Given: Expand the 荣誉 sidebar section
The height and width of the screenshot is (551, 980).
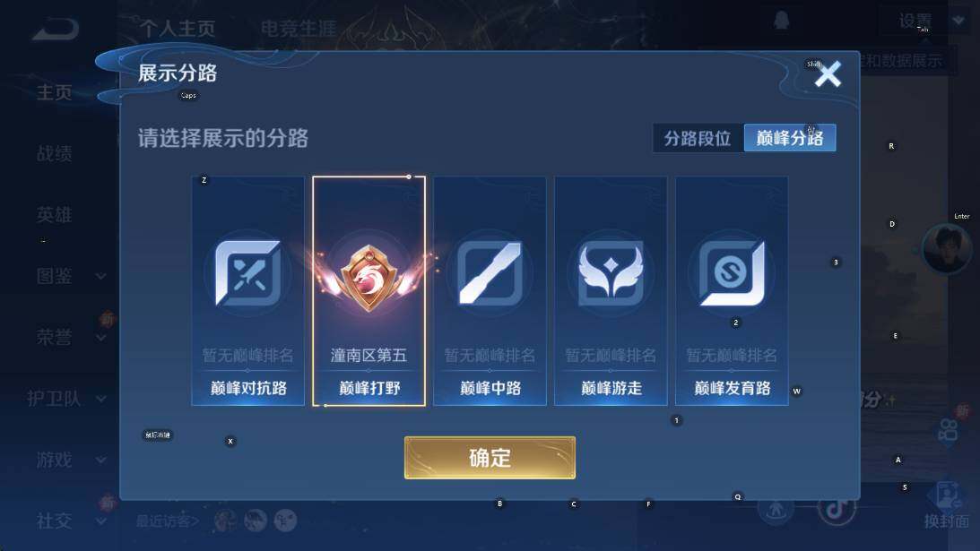Looking at the screenshot, I should [71, 338].
